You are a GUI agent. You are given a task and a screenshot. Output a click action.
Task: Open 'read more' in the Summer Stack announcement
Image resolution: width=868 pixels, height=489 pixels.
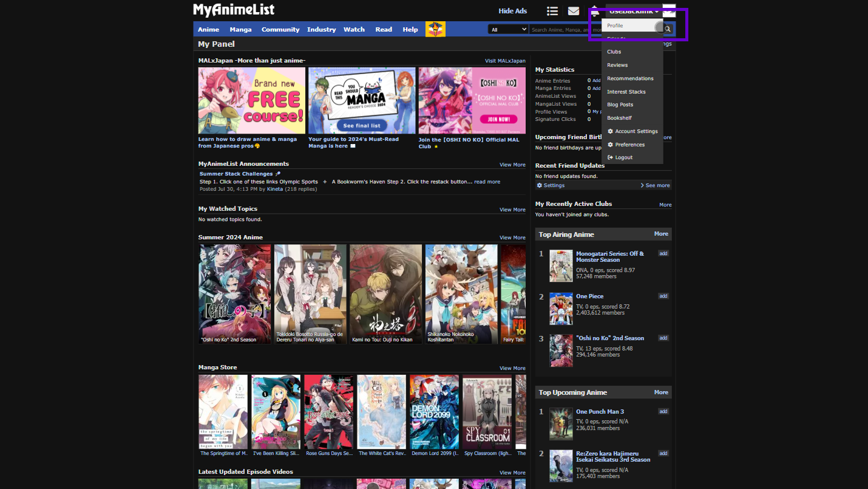[x=487, y=181]
